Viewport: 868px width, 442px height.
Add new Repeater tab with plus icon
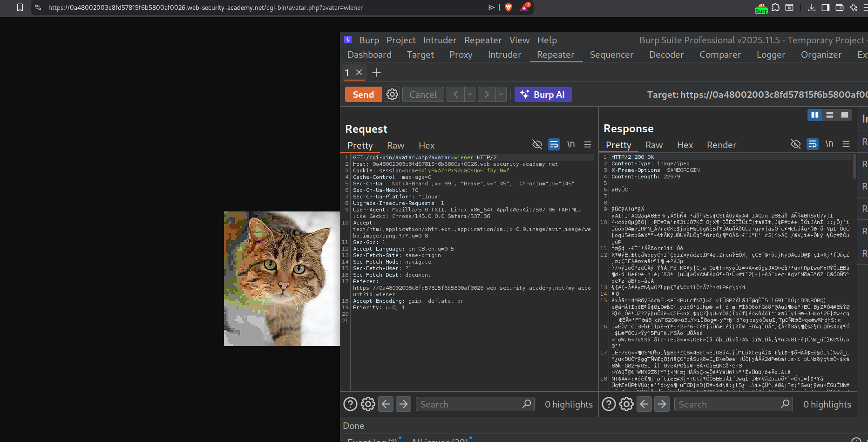click(x=376, y=73)
